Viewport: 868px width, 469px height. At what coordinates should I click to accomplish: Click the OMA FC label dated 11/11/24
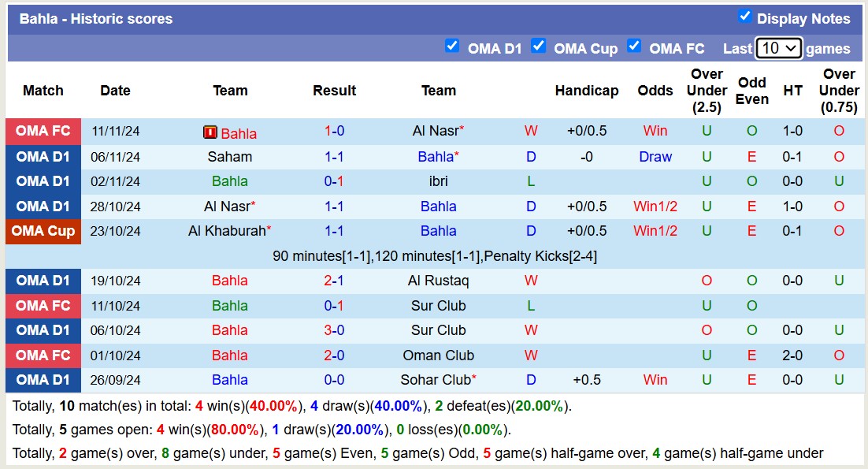[x=43, y=132]
